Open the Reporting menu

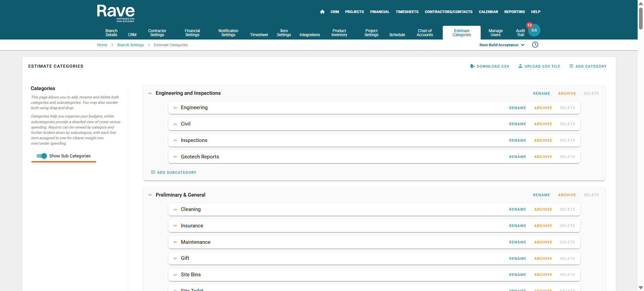514,12
